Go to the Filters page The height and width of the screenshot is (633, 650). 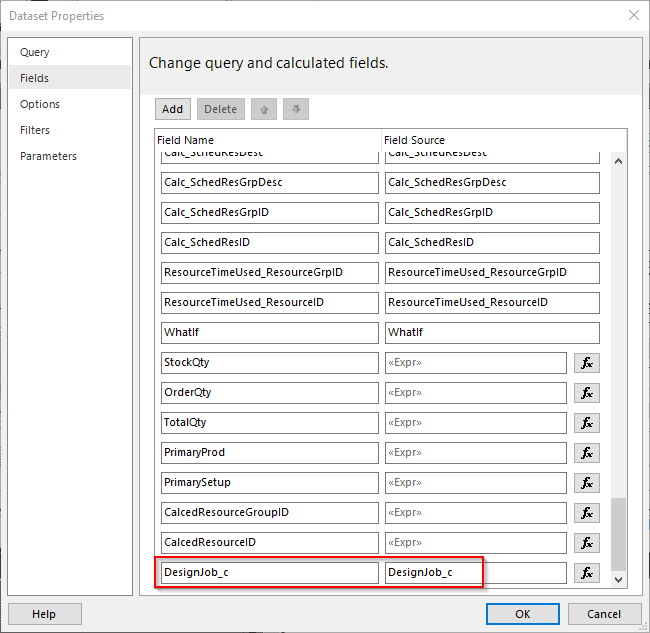point(35,130)
